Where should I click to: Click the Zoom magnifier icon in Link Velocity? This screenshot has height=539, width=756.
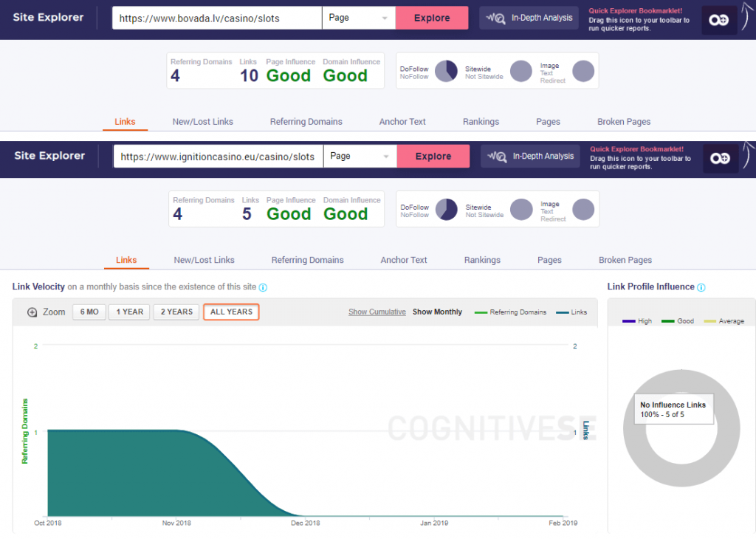(32, 312)
